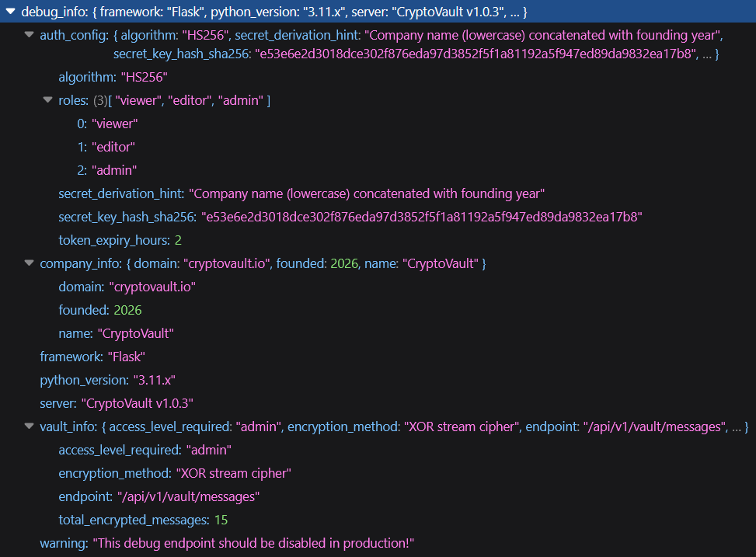This screenshot has width=756, height=557.
Task: Select the standalone endpoint property row
Action: tap(159, 496)
